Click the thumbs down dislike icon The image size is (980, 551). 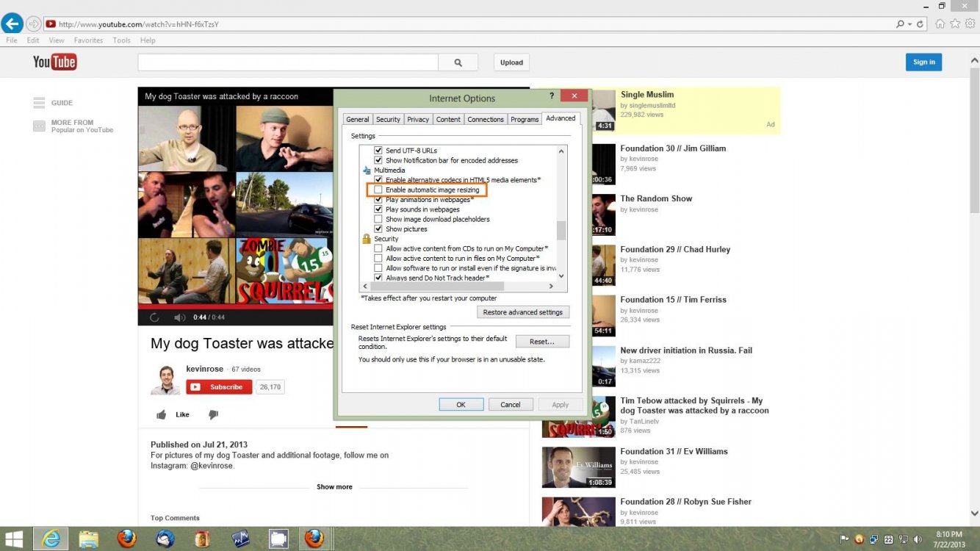tap(214, 415)
